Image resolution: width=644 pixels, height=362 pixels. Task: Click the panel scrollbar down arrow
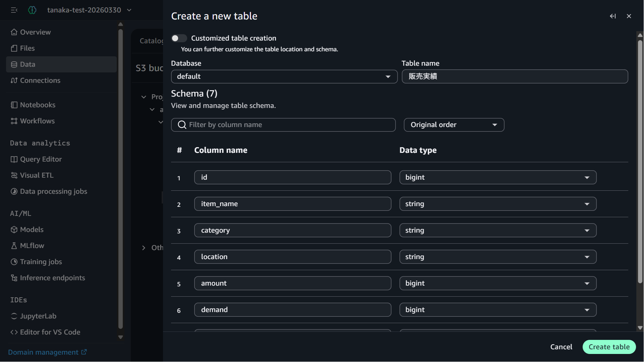(640, 328)
